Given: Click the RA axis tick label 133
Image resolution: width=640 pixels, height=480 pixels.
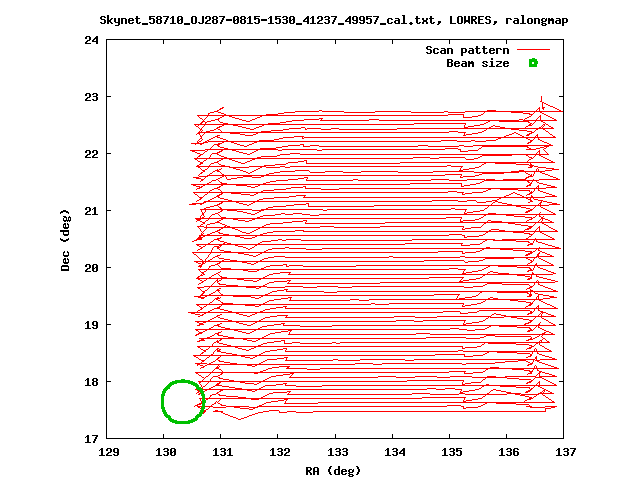Looking at the screenshot, I should click(338, 452).
